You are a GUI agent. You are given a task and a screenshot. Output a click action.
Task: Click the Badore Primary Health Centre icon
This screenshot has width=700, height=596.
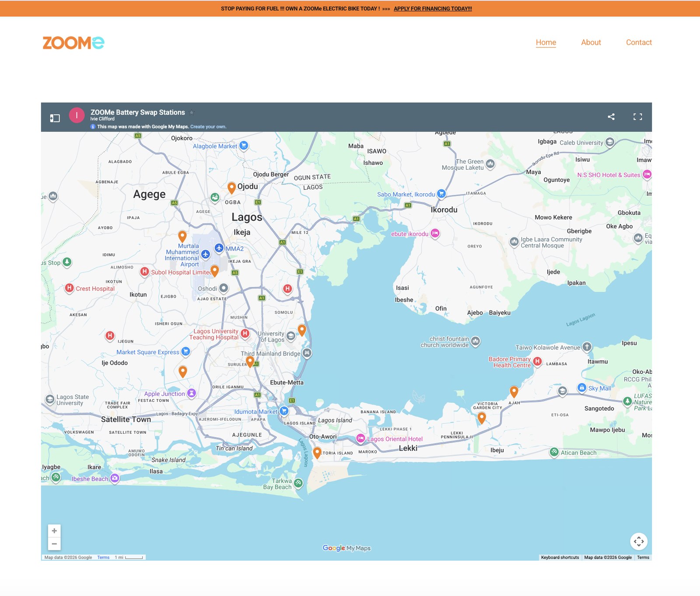point(537,362)
